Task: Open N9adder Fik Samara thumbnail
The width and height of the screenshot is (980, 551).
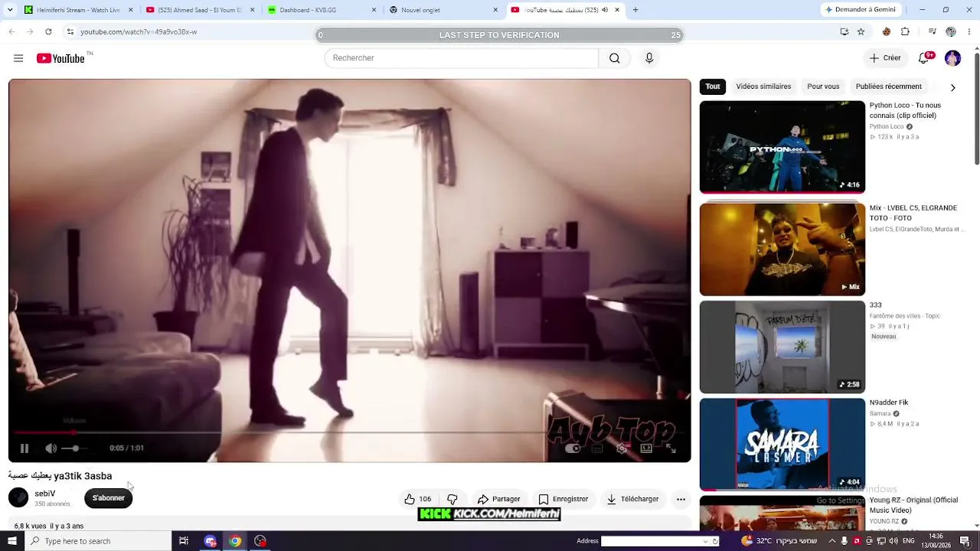Action: pos(782,445)
